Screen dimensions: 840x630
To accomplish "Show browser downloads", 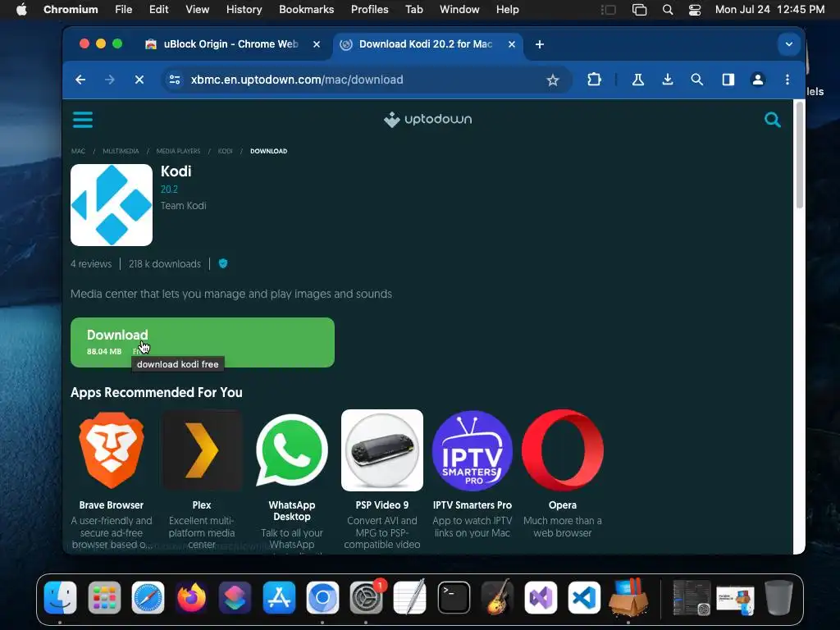I will [668, 80].
